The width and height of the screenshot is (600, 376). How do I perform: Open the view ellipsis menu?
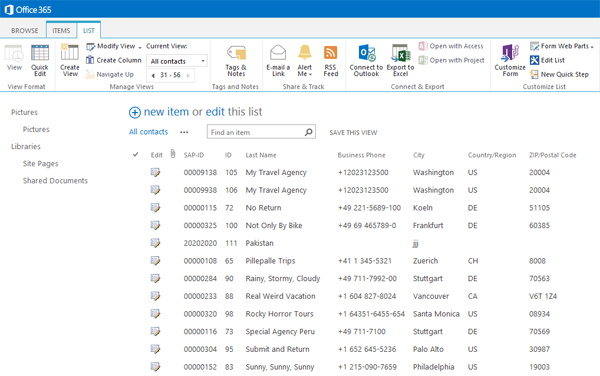click(184, 132)
